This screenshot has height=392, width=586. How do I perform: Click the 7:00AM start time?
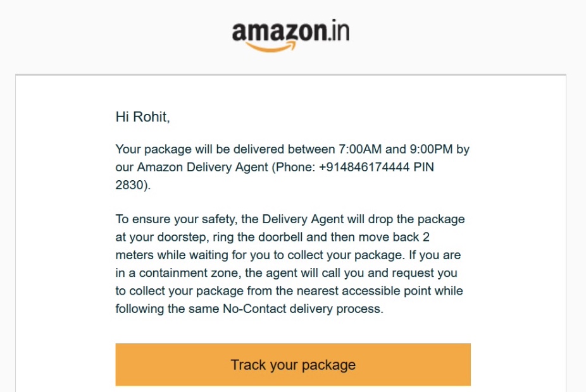[x=359, y=150]
